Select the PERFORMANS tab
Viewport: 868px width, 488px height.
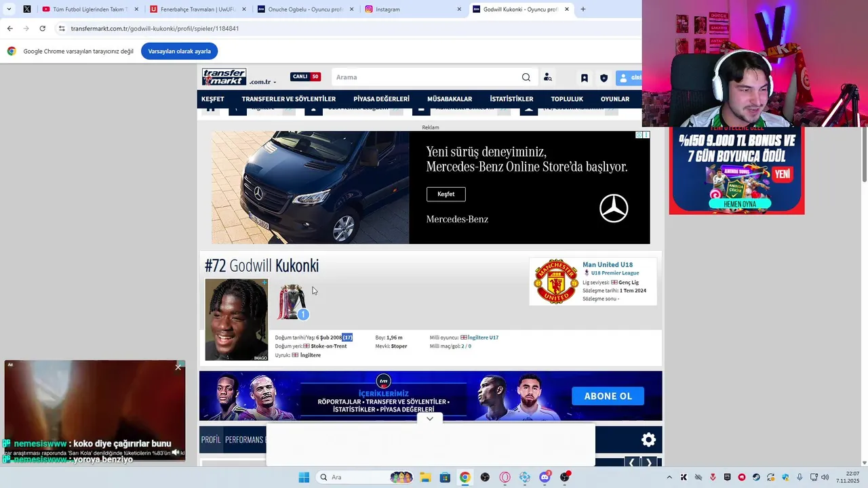(244, 440)
